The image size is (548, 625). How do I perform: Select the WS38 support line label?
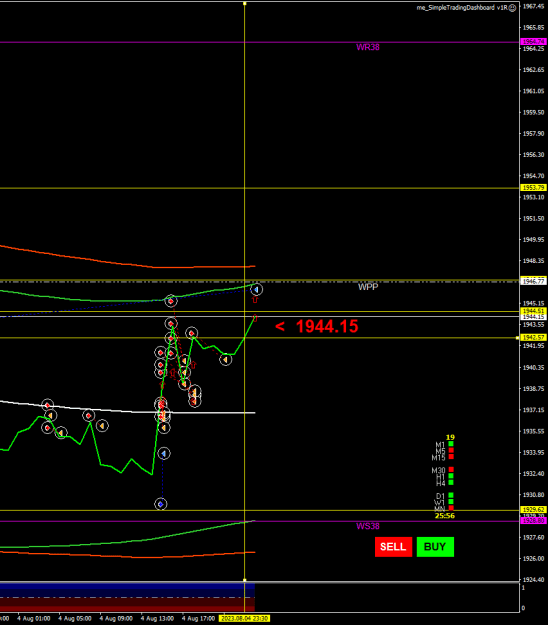(368, 526)
